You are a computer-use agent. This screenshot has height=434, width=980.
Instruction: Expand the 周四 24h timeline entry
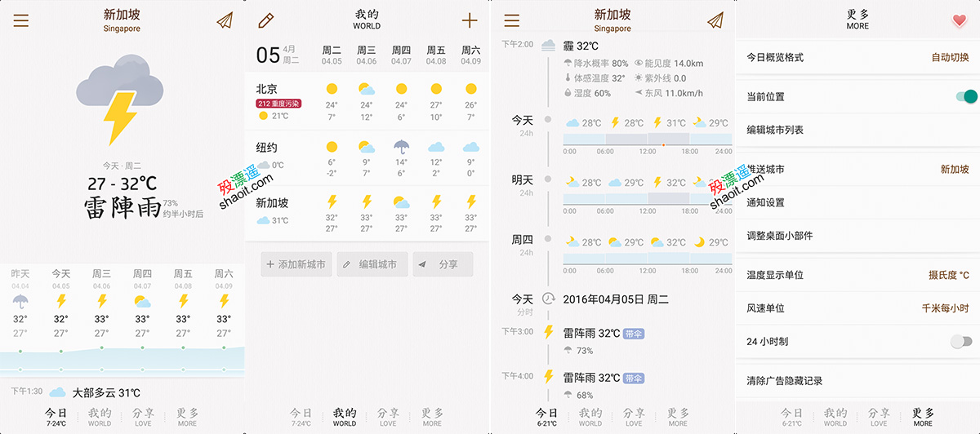click(523, 245)
